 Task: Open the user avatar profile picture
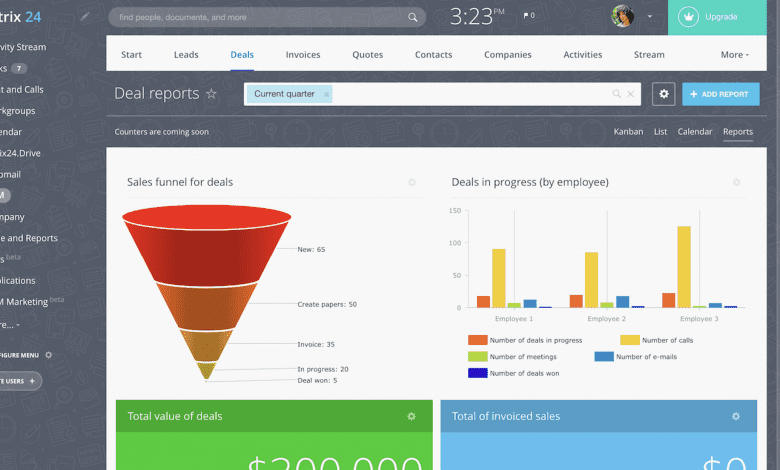coord(622,16)
